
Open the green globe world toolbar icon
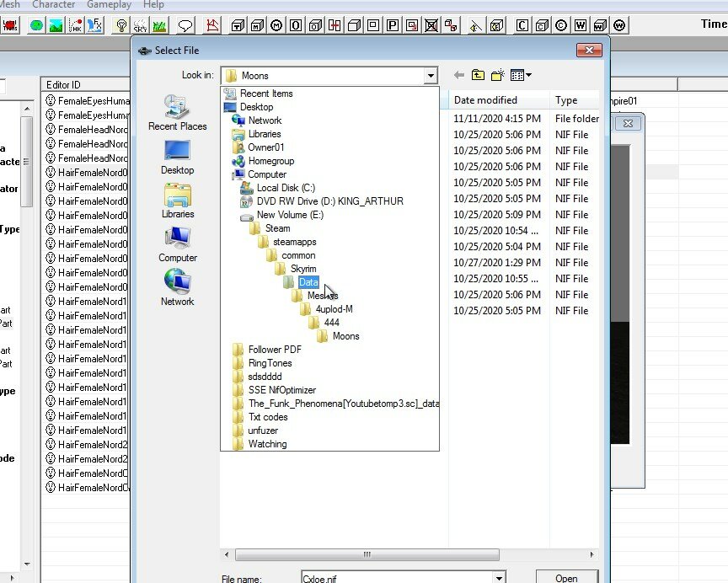[36, 25]
